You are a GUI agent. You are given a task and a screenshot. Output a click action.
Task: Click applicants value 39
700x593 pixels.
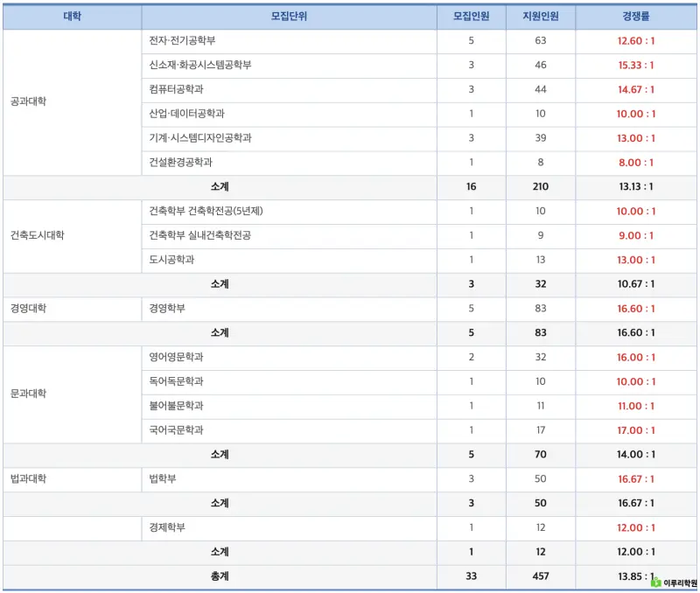point(541,138)
